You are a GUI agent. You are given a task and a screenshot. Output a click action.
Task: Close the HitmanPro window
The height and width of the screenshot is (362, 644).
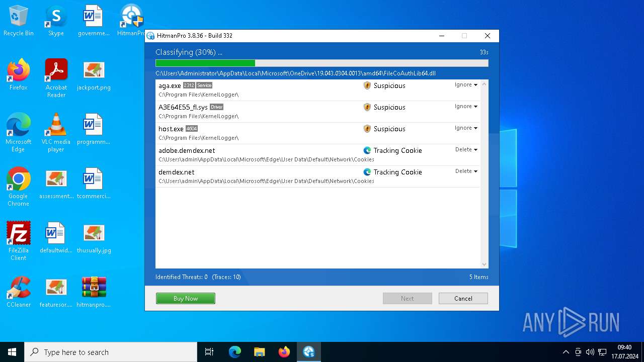pyautogui.click(x=487, y=36)
